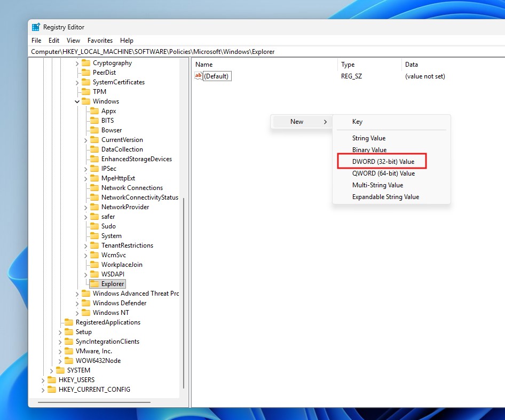Click the Network Connections folder icon
The height and width of the screenshot is (420, 505).
point(94,187)
